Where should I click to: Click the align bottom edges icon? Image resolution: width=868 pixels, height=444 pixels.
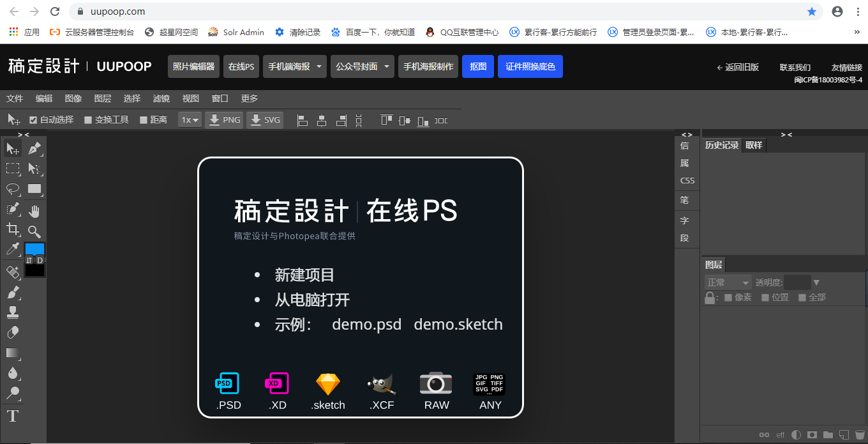click(x=423, y=120)
